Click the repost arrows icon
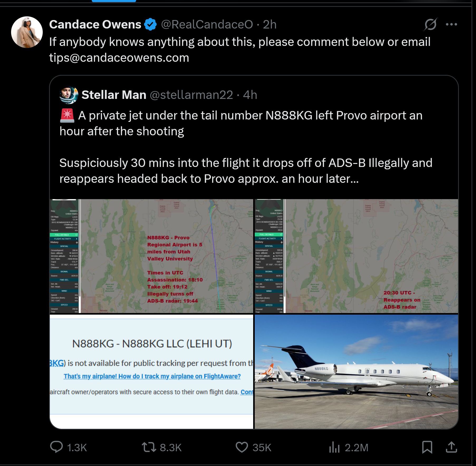The height and width of the screenshot is (466, 476). tap(149, 447)
